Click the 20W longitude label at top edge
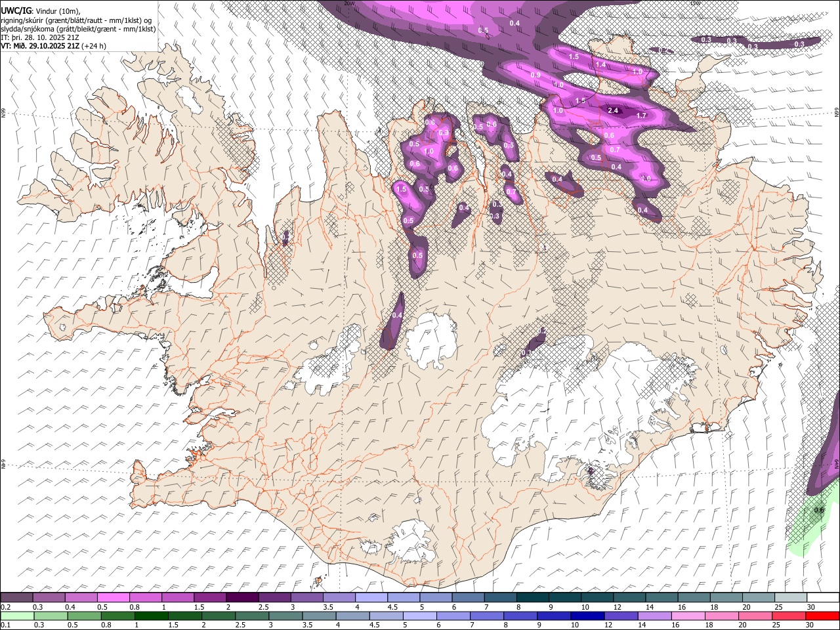 pyautogui.click(x=349, y=3)
